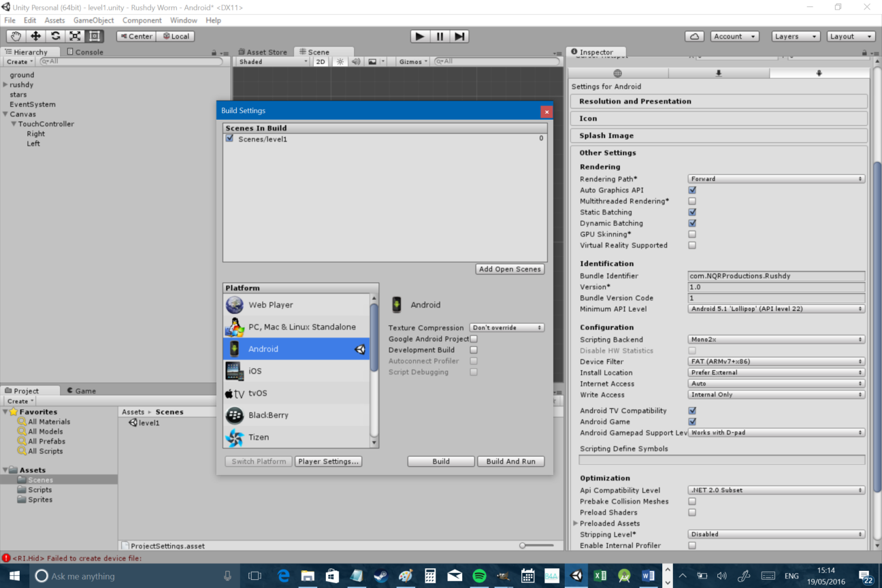
Task: Click the Build And Run button
Action: pyautogui.click(x=510, y=461)
